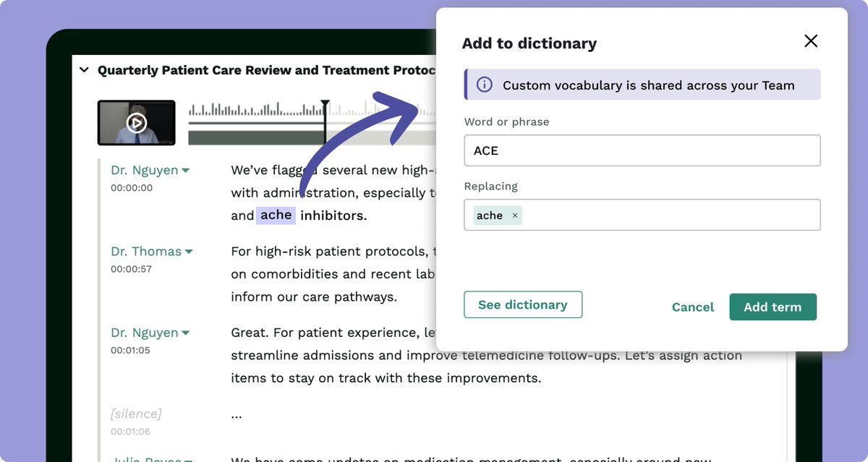The width and height of the screenshot is (868, 462).
Task: Click the timestamp 00:01:05
Action: (x=130, y=350)
